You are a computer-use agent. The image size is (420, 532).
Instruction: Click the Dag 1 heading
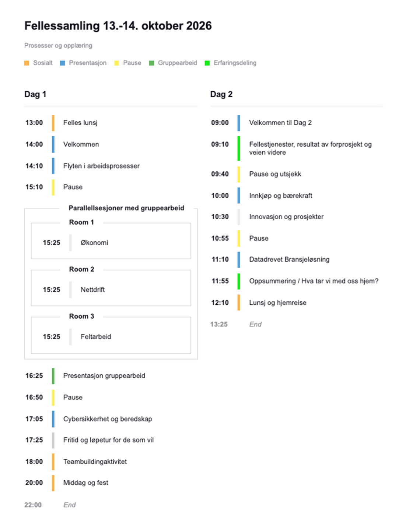click(35, 94)
